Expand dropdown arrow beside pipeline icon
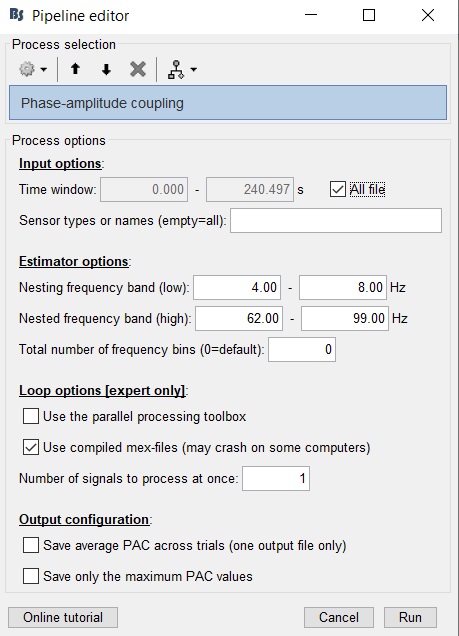The height and width of the screenshot is (636, 459). pyautogui.click(x=194, y=69)
